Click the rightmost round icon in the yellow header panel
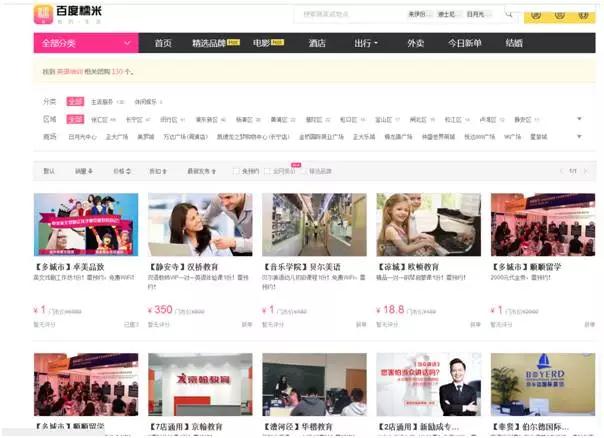 click(584, 15)
